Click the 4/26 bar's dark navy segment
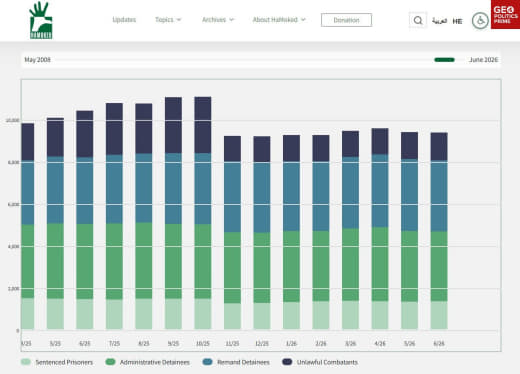 point(380,141)
